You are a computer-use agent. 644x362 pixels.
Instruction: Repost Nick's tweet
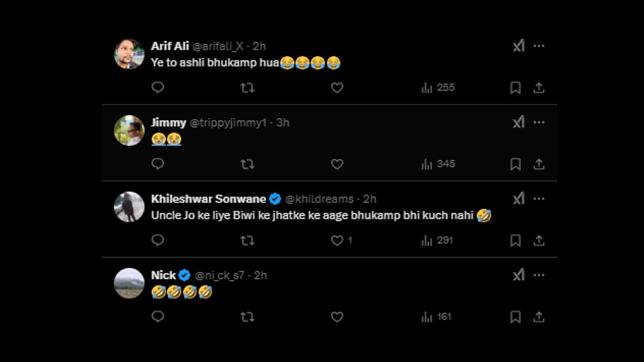247,317
